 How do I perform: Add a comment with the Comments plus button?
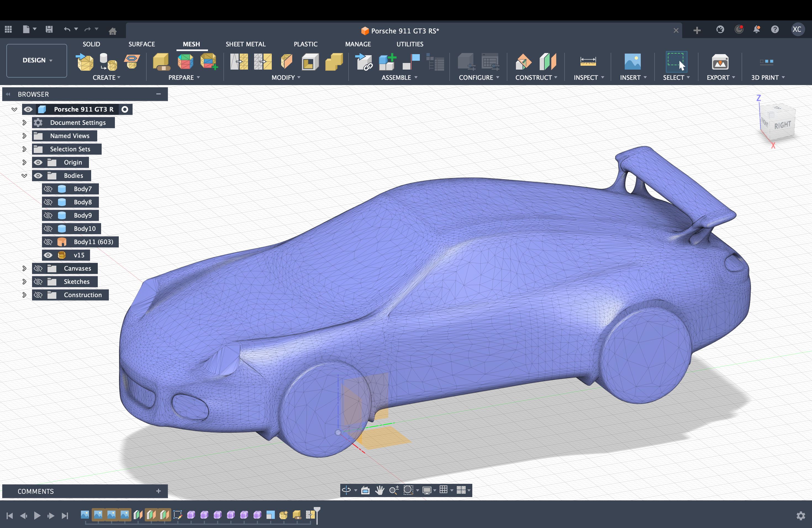pos(158,491)
